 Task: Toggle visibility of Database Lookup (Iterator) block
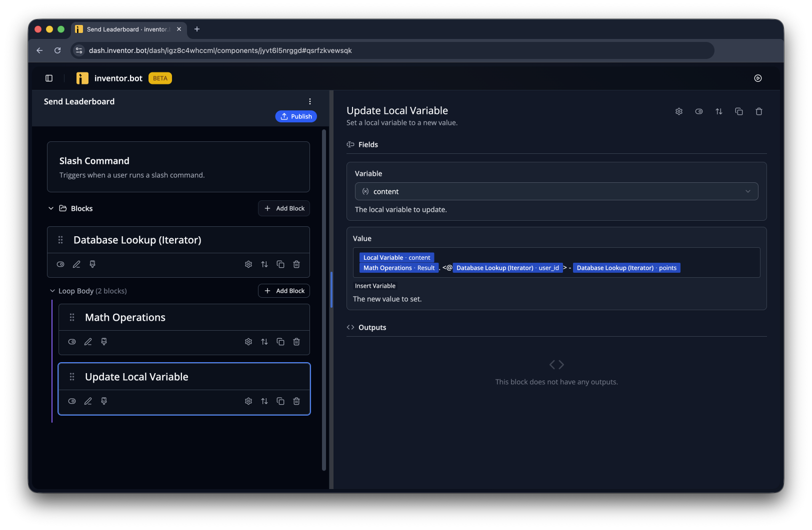tap(60, 264)
